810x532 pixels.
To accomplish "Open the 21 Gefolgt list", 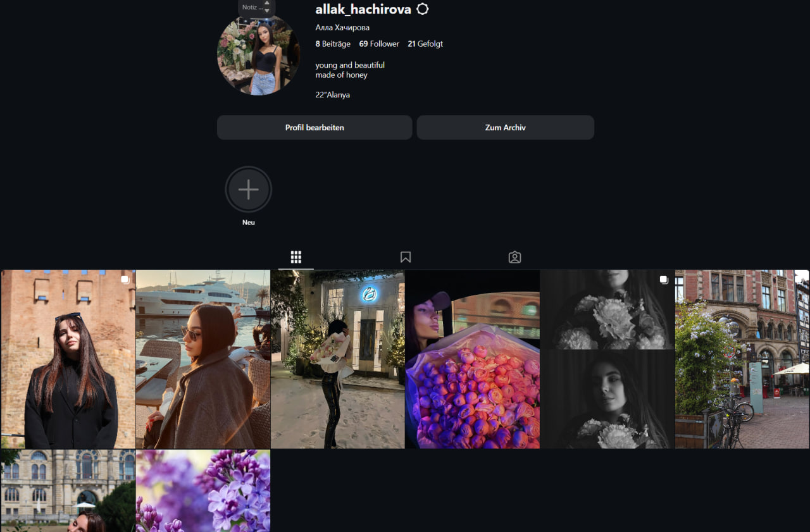I will pos(425,44).
